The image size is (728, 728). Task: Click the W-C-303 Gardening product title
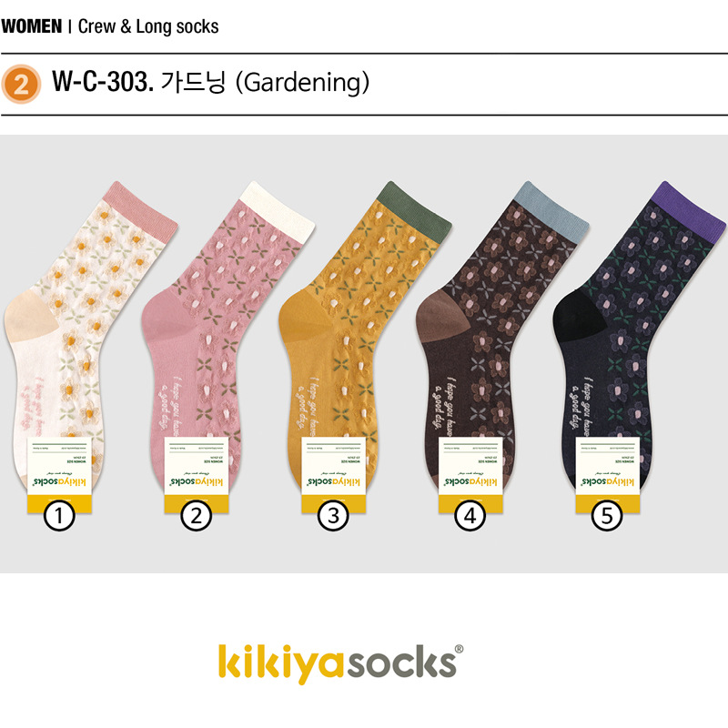click(211, 82)
